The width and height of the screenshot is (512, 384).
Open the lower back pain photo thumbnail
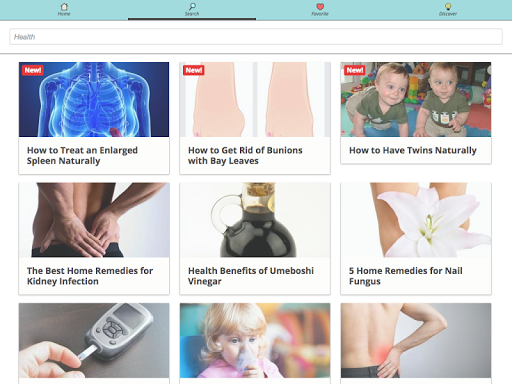(416, 340)
